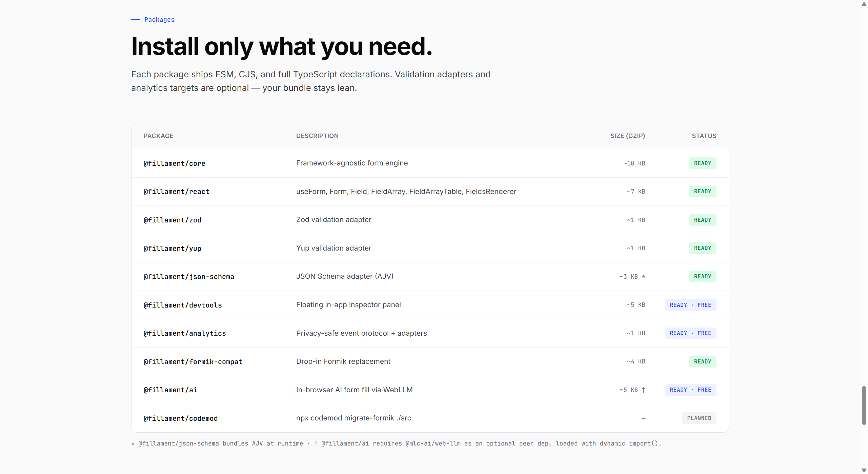Select the @fillament/yup package name

click(x=173, y=249)
